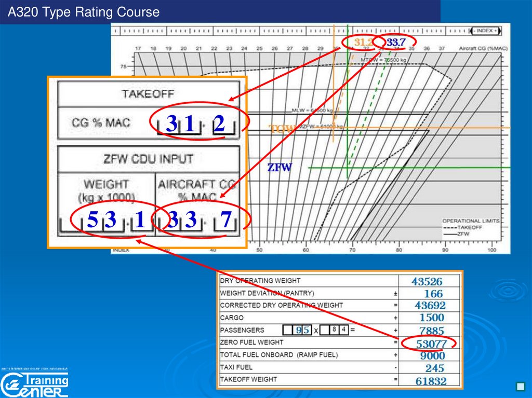Click the weight deviation value 166
The width and height of the screenshot is (532, 398).
pyautogui.click(x=433, y=294)
